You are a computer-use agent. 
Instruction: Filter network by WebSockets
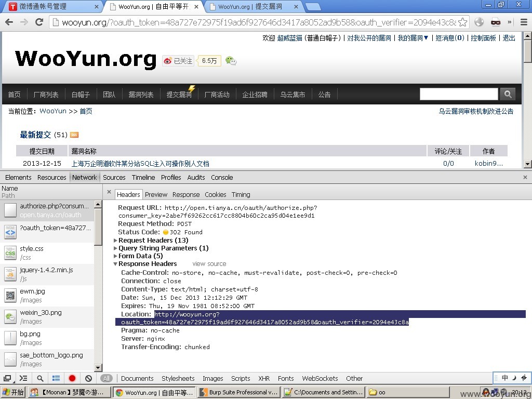[x=320, y=378]
